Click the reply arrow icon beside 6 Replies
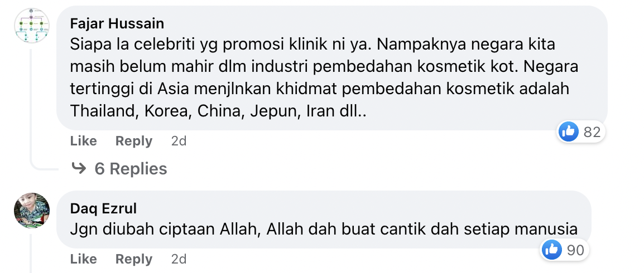The height and width of the screenshot is (273, 644). pyautogui.click(x=79, y=168)
